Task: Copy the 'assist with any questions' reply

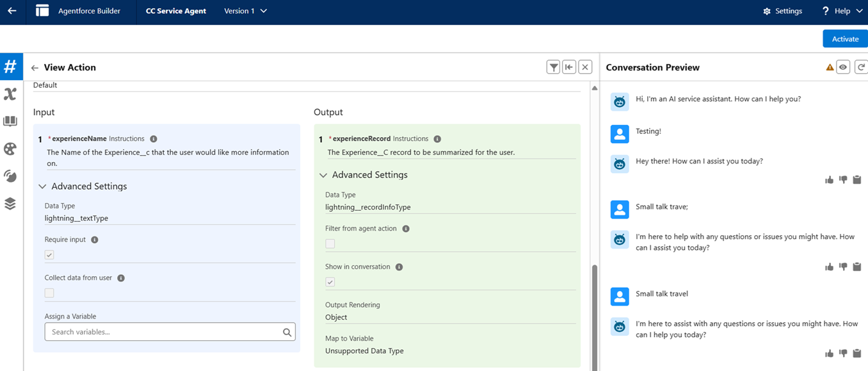Action: [857, 354]
